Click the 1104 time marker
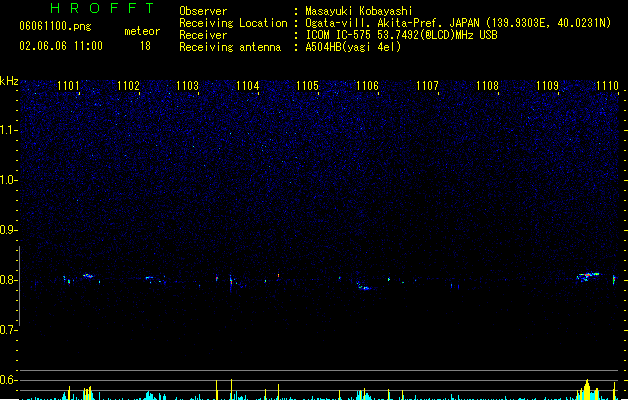This screenshot has width=629, height=400. (248, 86)
